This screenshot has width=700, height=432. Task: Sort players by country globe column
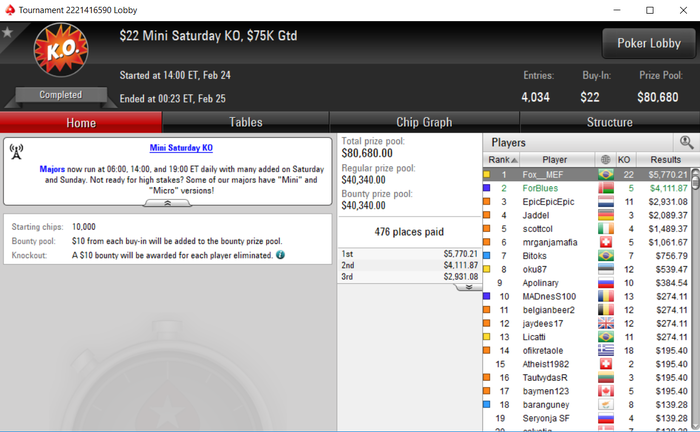[605, 160]
